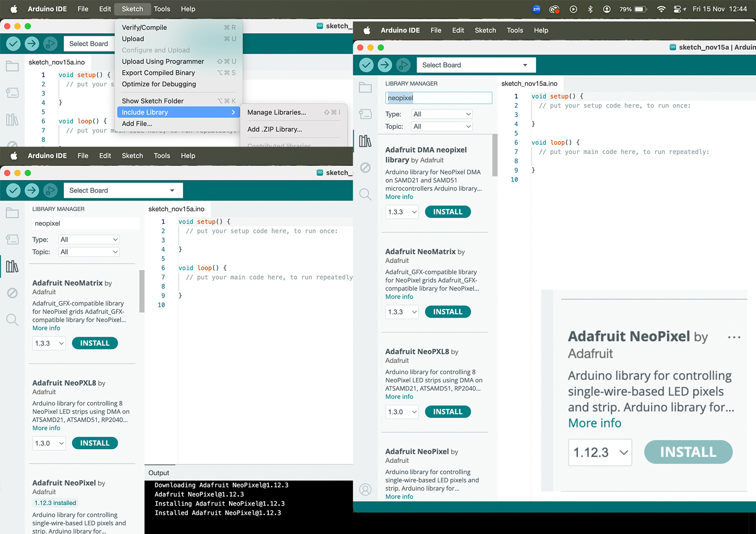Click neopixel search field in right window
Viewport: 756px width, 534px height.
(439, 98)
